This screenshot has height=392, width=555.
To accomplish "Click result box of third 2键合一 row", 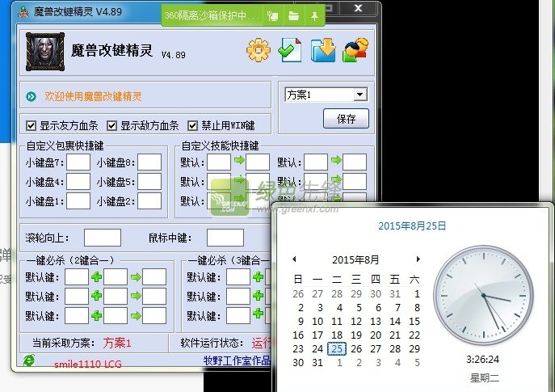I will pyautogui.click(x=154, y=315).
